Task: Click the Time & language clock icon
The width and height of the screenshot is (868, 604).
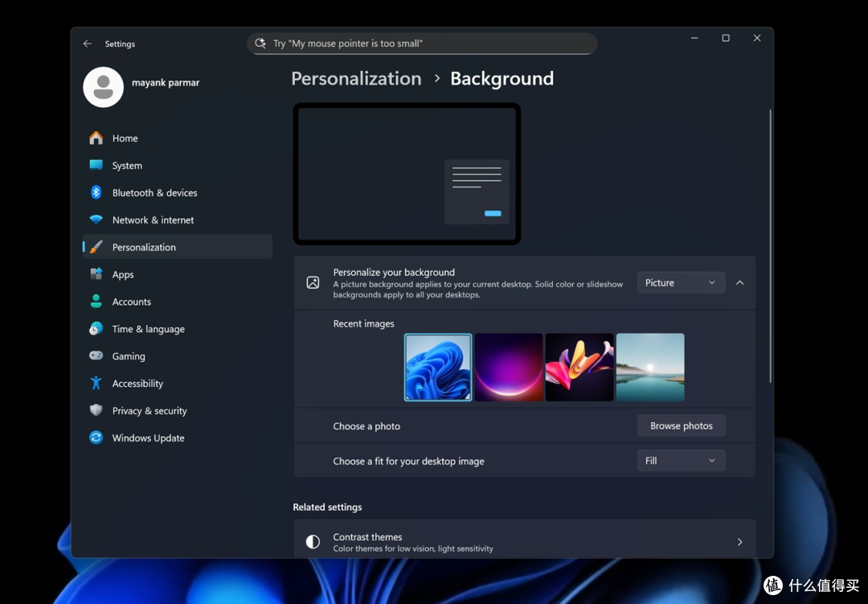Action: pyautogui.click(x=96, y=329)
